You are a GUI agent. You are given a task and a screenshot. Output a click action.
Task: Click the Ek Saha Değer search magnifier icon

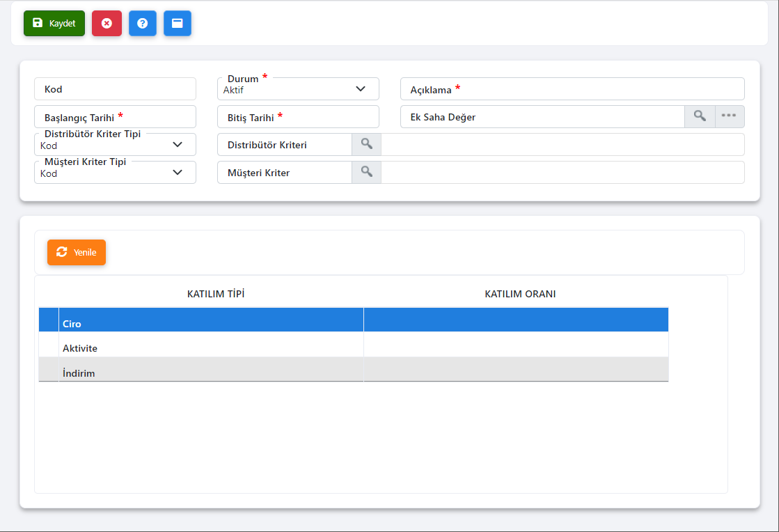(x=700, y=116)
